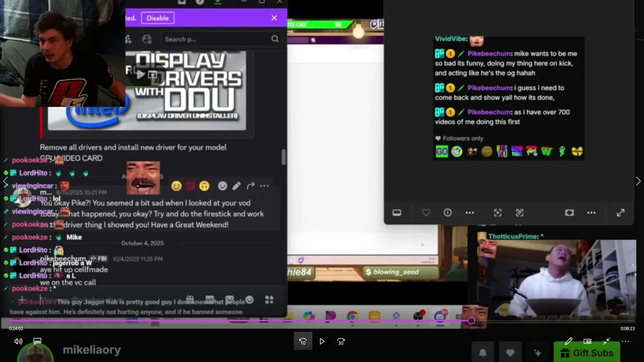Screen dimensions: 644x362
Task: Open the Copilot icon on the taskbar
Action: coord(309,316)
